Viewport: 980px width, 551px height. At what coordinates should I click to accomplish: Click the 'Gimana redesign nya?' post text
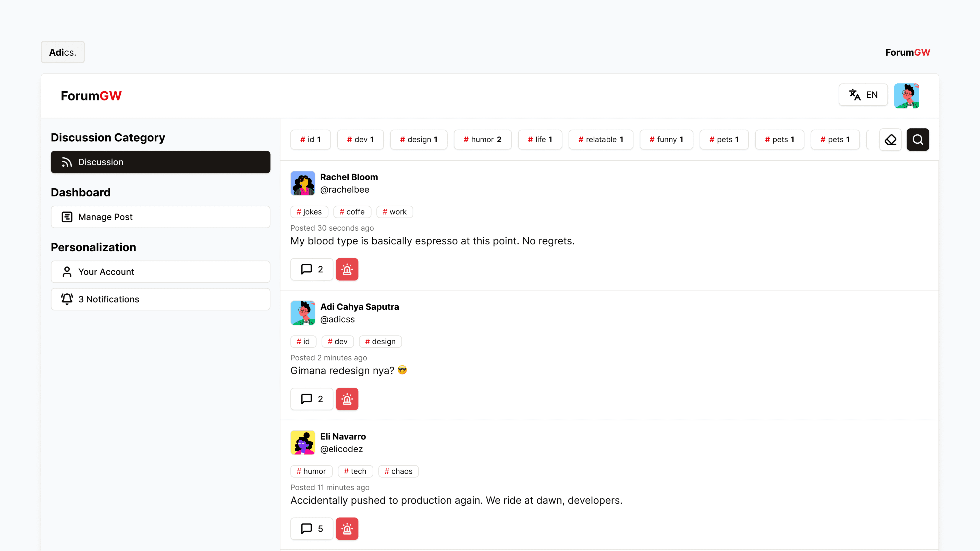[x=348, y=371]
